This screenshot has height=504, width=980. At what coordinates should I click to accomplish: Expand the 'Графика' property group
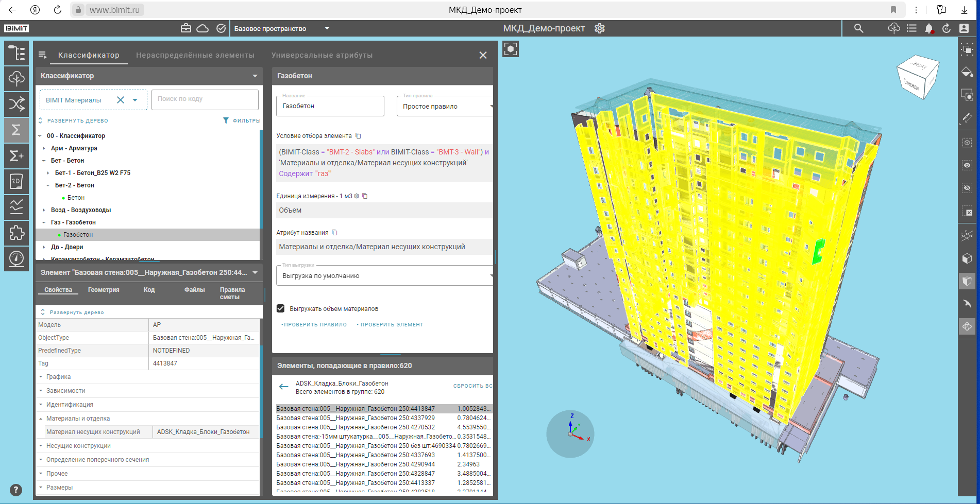(x=41, y=377)
